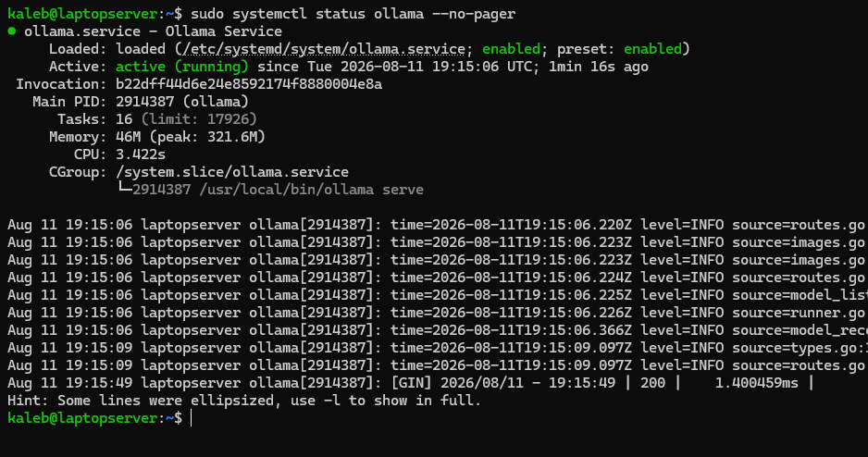Click the preset enabled text

tap(652, 49)
